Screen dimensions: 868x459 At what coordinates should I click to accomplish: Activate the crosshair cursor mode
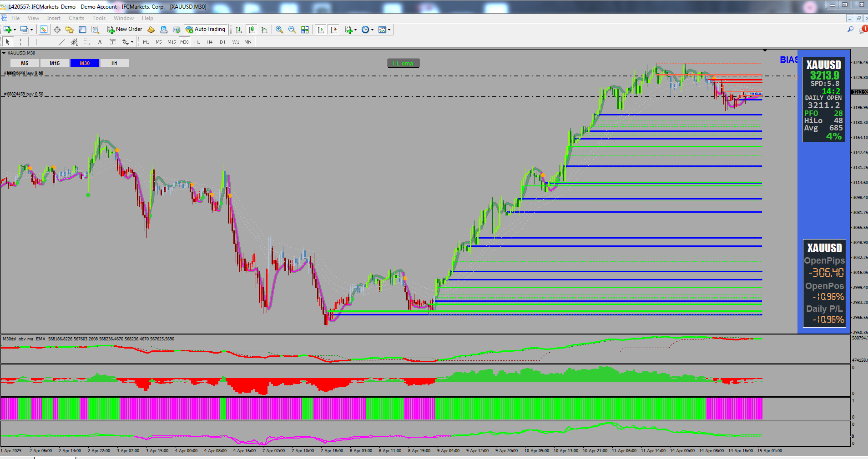[20, 42]
